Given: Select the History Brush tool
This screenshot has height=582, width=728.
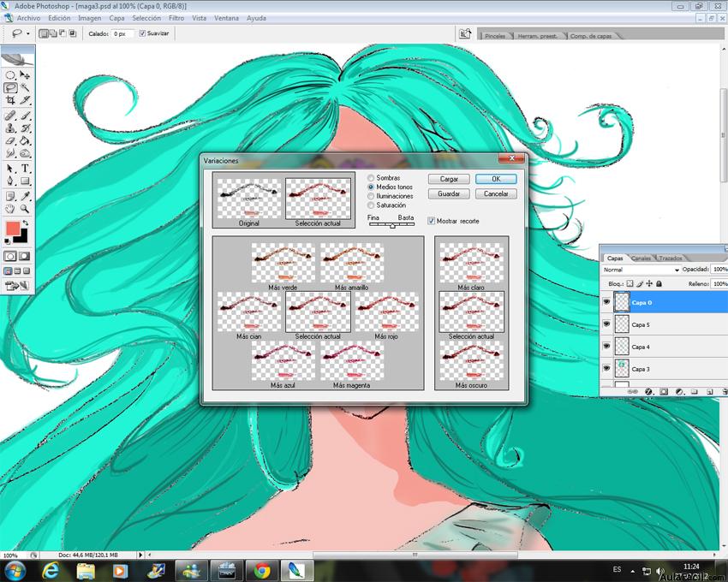Looking at the screenshot, I should click(x=25, y=128).
